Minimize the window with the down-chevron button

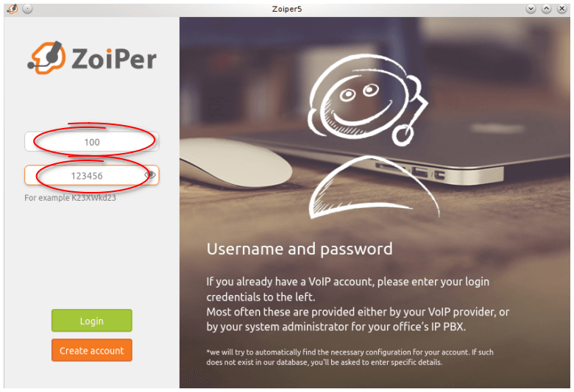pyautogui.click(x=531, y=9)
